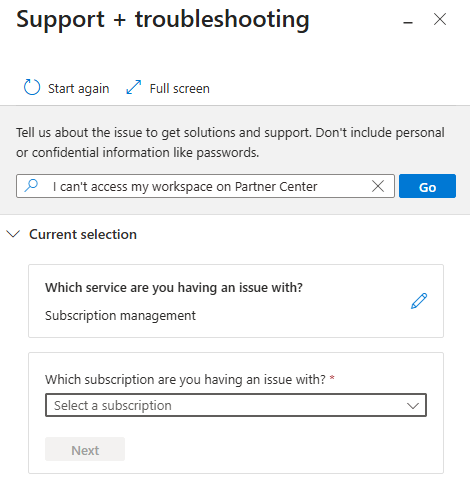The image size is (470, 496).
Task: Click the 'Tell us about the issue' instructions text
Action: click(230, 142)
